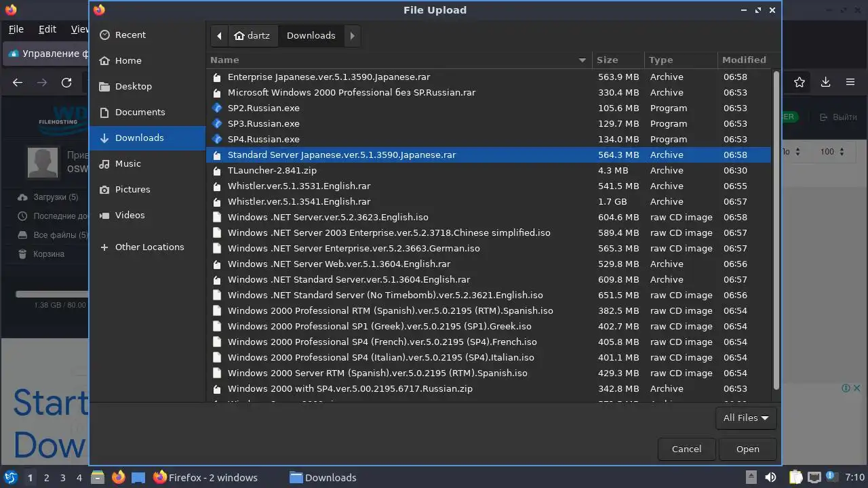Image resolution: width=868 pixels, height=488 pixels.
Task: Click the notification bell tray icon
Action: pyautogui.click(x=833, y=477)
